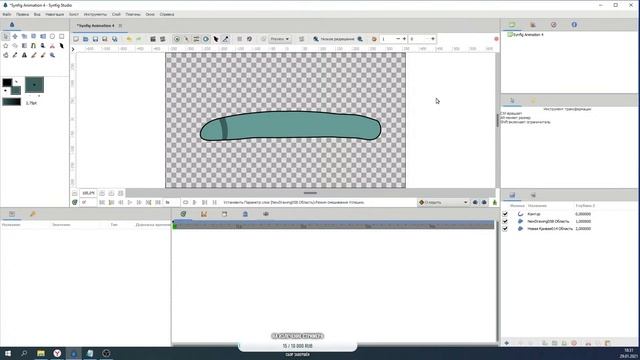Image resolution: width=640 pixels, height=360 pixels.
Task: Toggle the low resolution button
Action: click(338, 39)
